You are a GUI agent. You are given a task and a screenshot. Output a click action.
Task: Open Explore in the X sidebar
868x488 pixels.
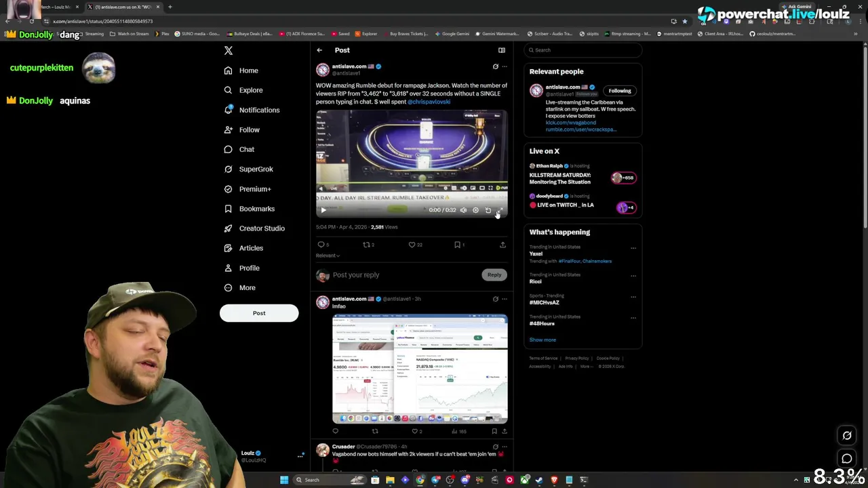click(243, 90)
